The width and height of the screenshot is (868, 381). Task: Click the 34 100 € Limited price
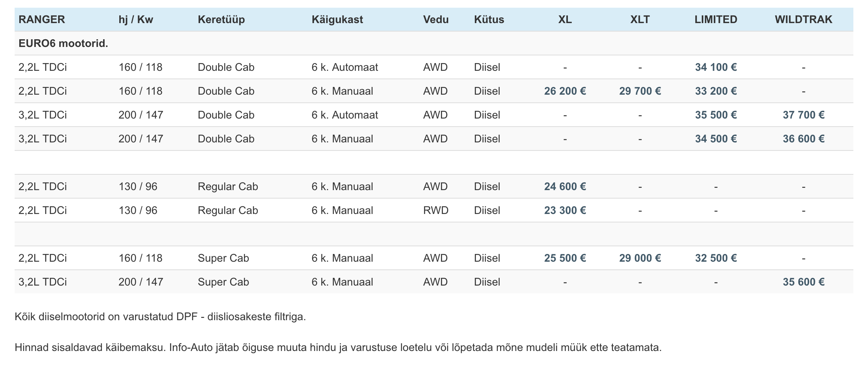pos(716,67)
